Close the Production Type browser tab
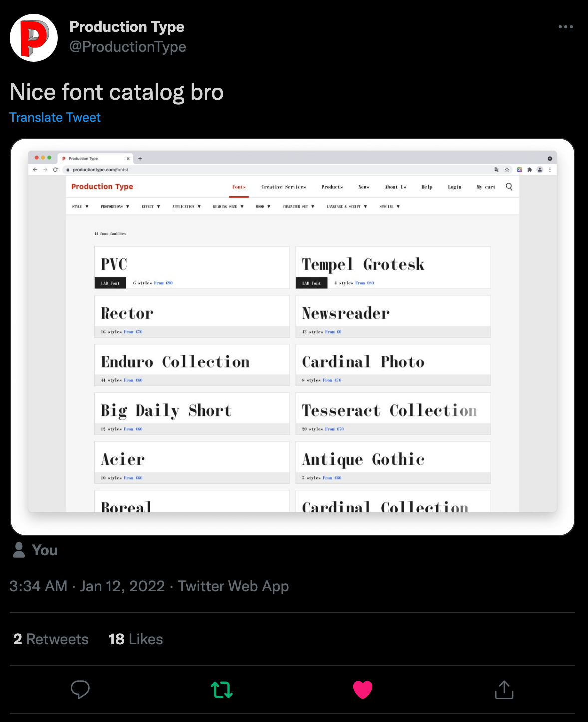Screen dimensions: 588x722 point(128,159)
